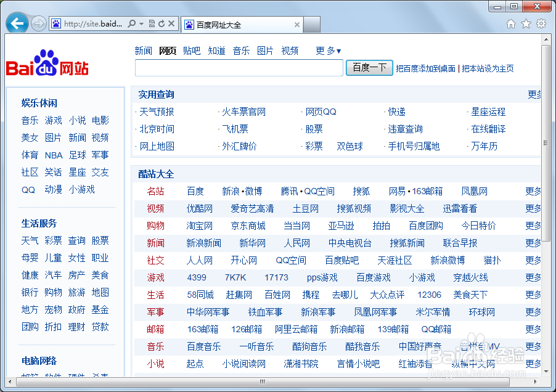Open the 手机号归属地 link
The image size is (556, 392).
click(x=414, y=146)
